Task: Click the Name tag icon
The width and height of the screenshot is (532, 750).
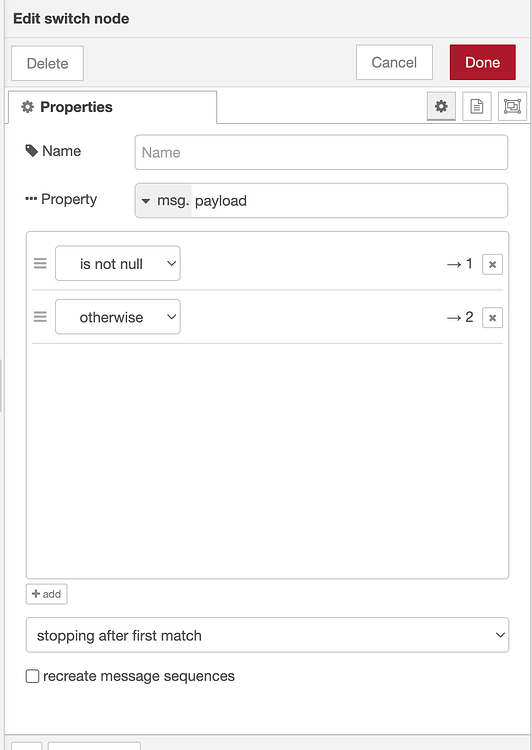Action: coord(32,151)
